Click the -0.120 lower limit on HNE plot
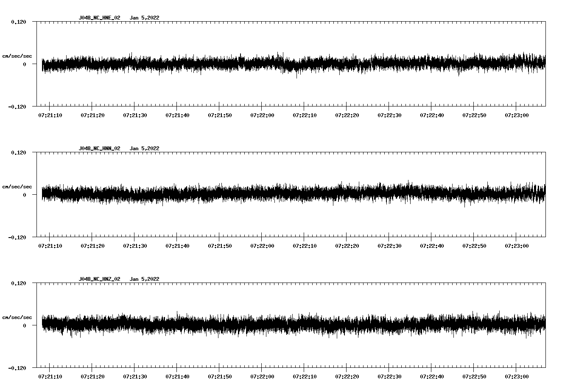 [x=17, y=106]
